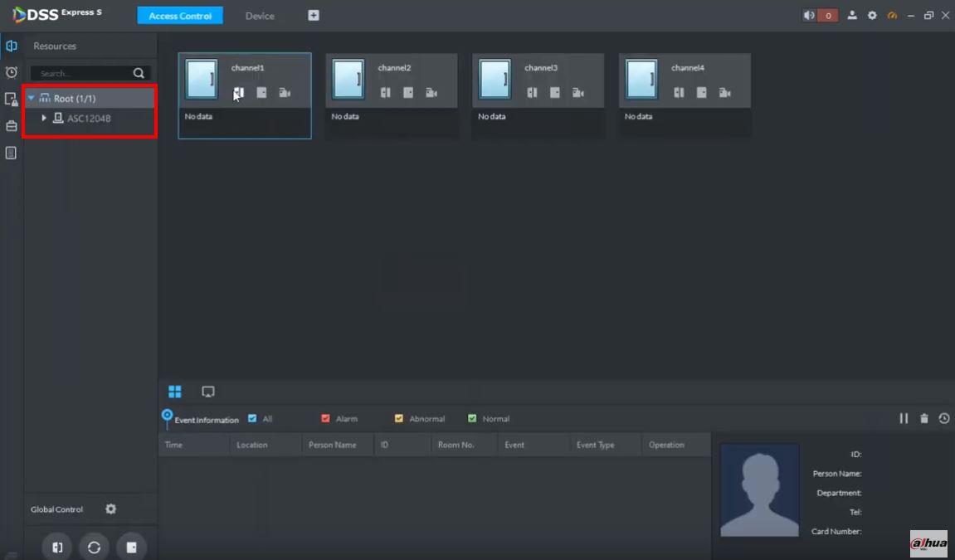Image resolution: width=955 pixels, height=560 pixels.
Task: Click the Time column header
Action: pos(194,445)
